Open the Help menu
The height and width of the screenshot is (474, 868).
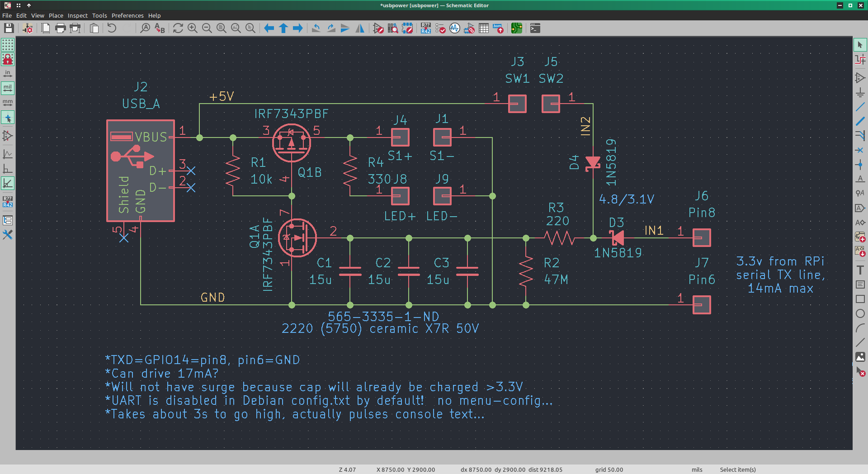click(154, 15)
